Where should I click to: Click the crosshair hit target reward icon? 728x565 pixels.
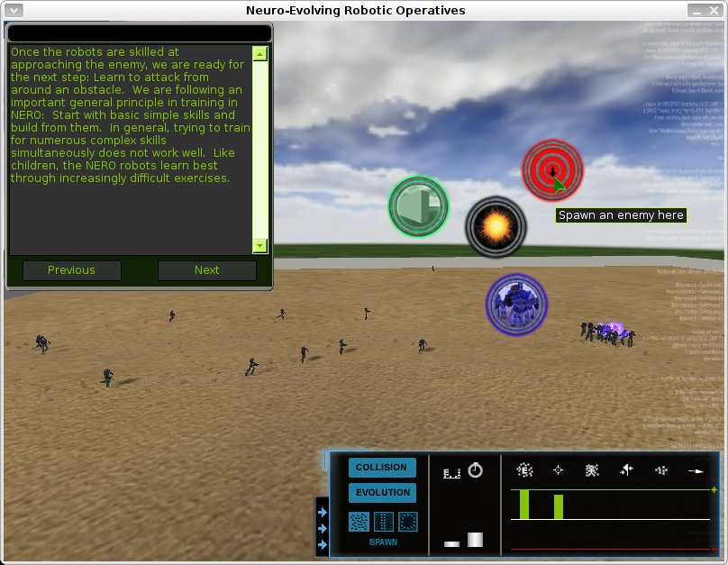[x=558, y=470]
